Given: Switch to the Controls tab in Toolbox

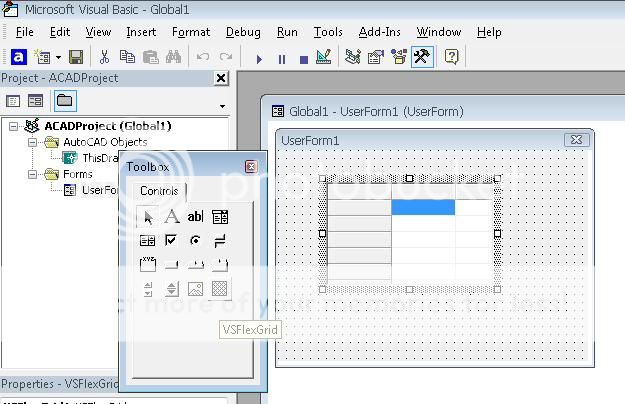Looking at the screenshot, I should pyautogui.click(x=159, y=191).
